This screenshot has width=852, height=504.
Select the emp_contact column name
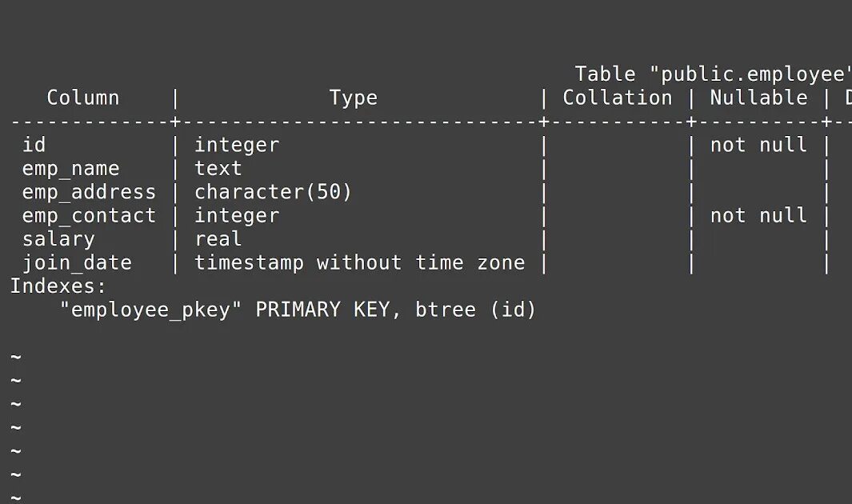point(89,216)
